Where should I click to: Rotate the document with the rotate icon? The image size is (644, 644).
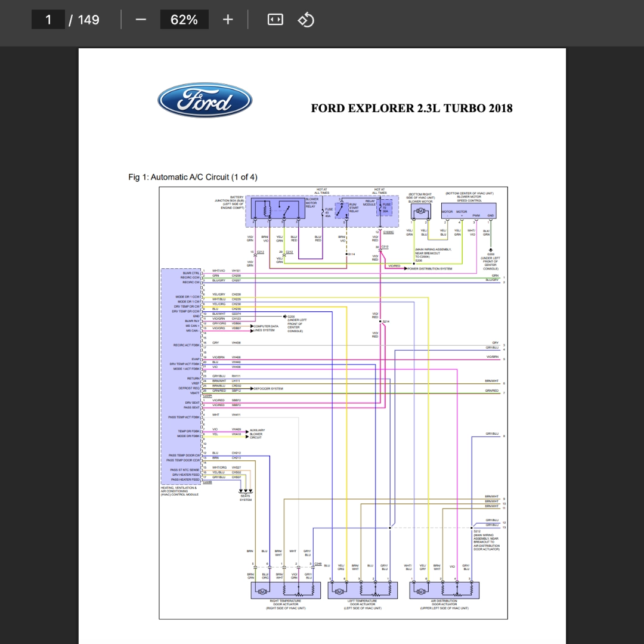[x=306, y=20]
